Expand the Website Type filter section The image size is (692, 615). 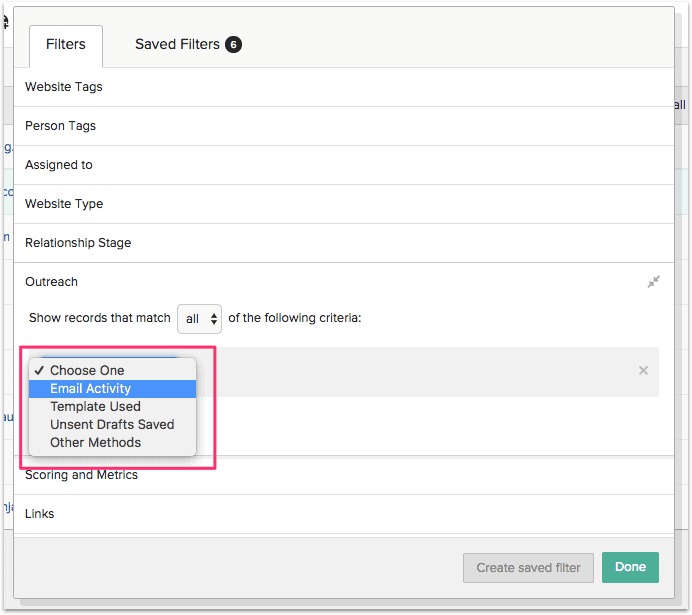[64, 204]
